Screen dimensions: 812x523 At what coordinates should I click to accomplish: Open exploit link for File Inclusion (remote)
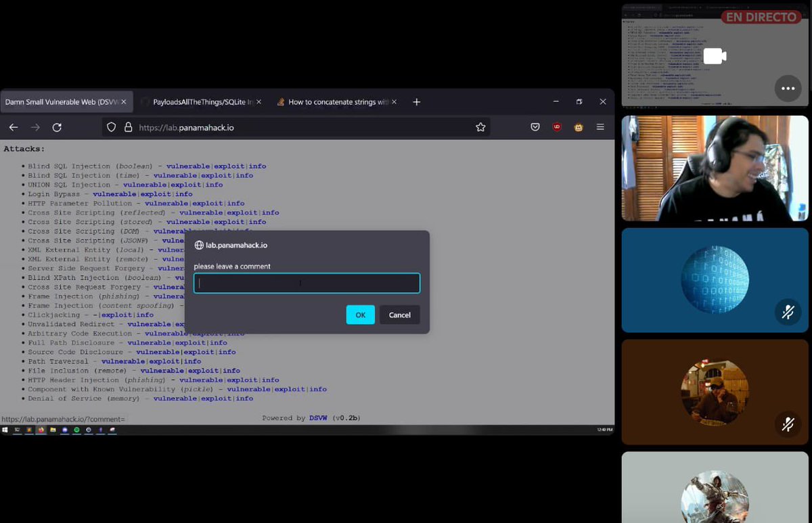(204, 371)
